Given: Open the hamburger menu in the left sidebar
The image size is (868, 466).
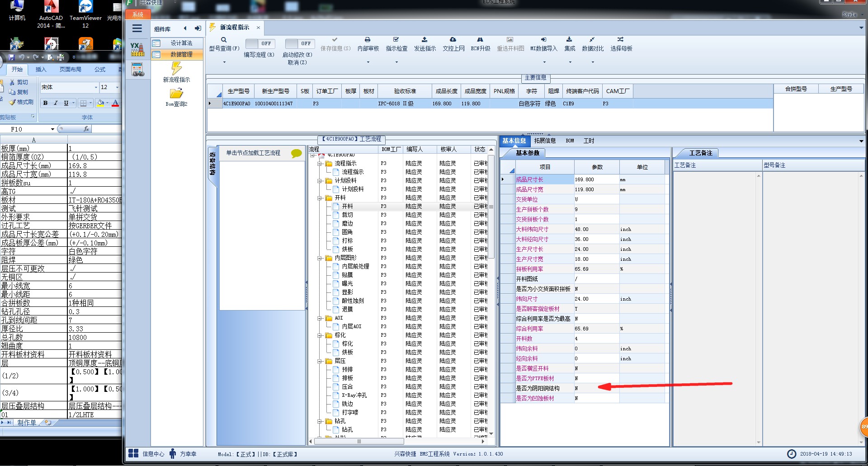Looking at the screenshot, I should pyautogui.click(x=137, y=29).
